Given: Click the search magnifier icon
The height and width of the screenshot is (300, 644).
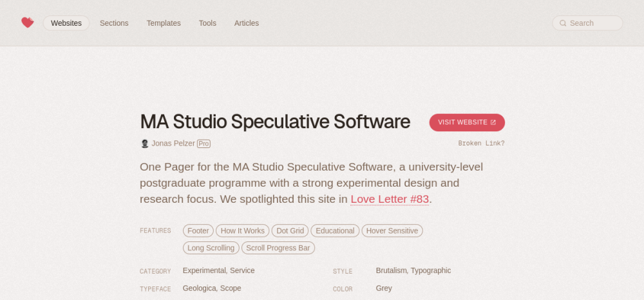Looking at the screenshot, I should tap(563, 23).
